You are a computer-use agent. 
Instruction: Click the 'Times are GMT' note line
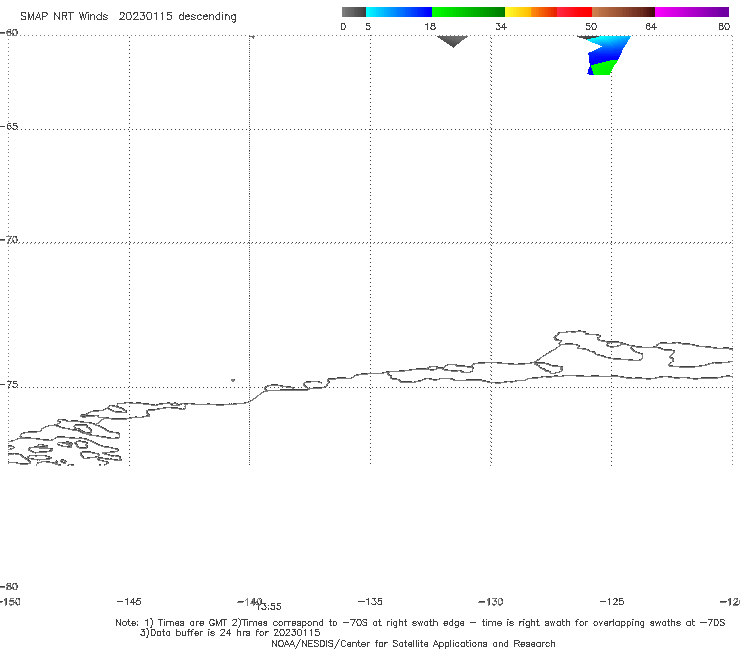pos(420,623)
